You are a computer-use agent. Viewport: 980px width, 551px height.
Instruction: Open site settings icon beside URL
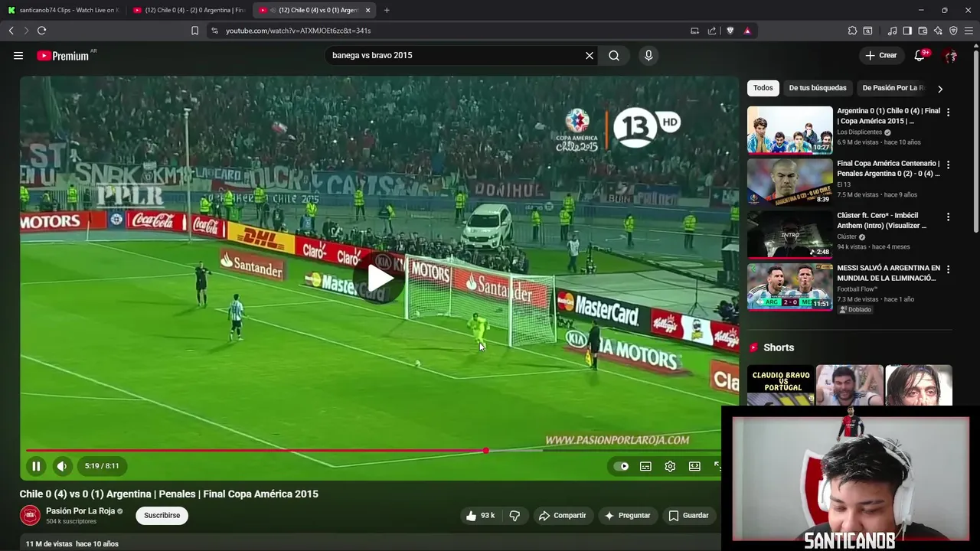214,31
